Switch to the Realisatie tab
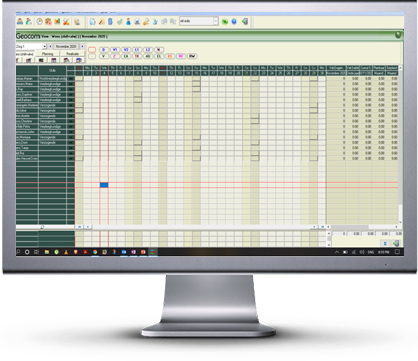Viewport: 418px width, 361px height. pyautogui.click(x=72, y=54)
